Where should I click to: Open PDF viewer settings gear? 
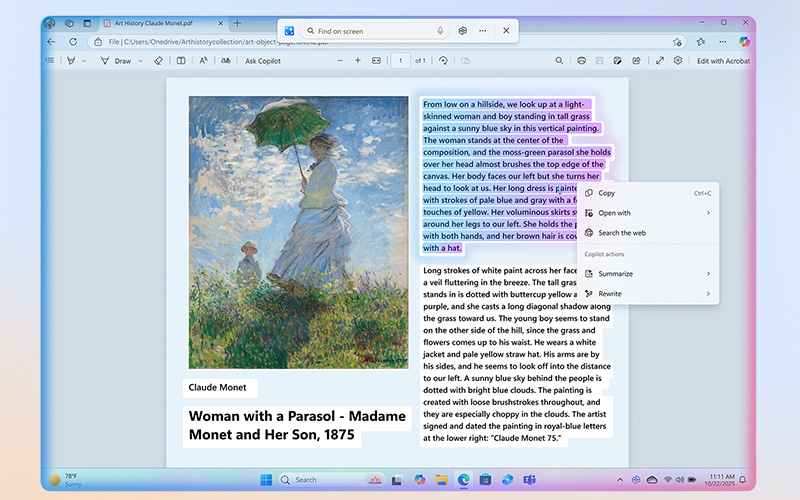coord(678,61)
